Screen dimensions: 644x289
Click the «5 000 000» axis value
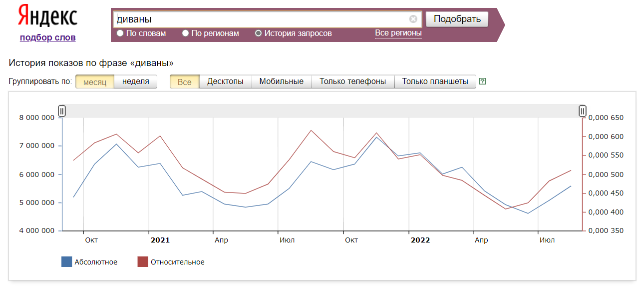[38, 202]
